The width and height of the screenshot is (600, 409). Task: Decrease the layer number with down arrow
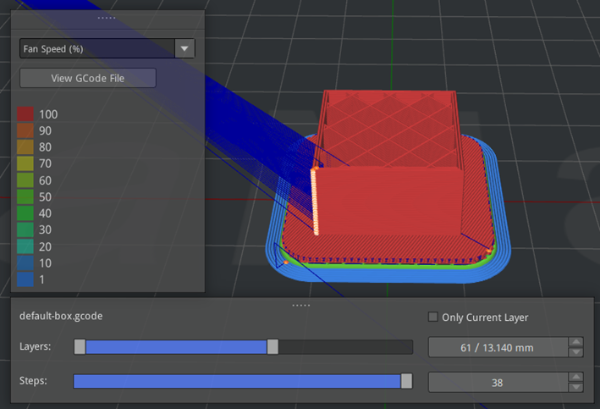575,352
